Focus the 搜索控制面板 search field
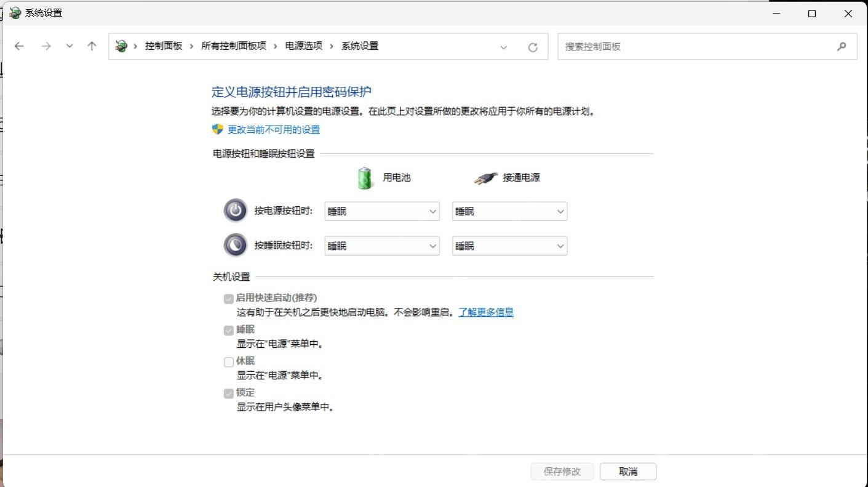 point(707,46)
